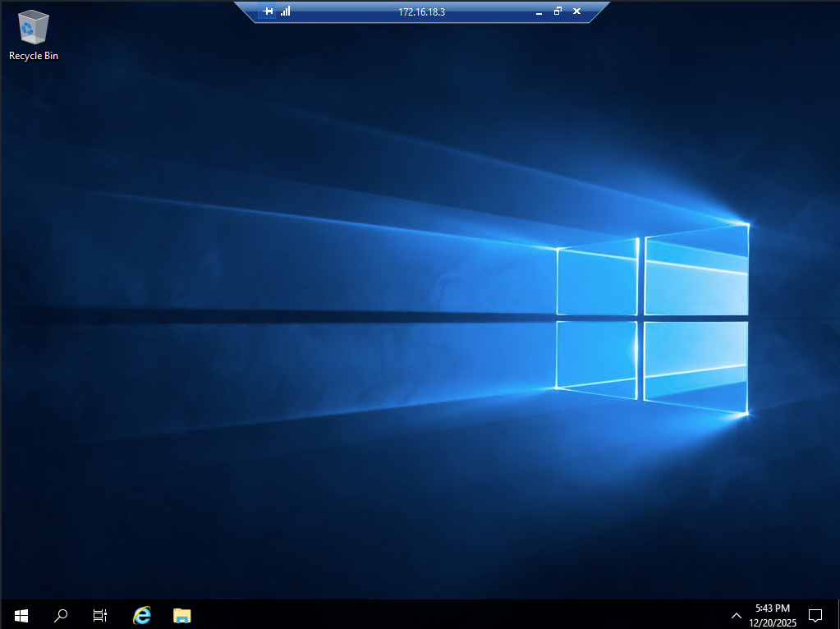Open taskbar Search magnifier
The image size is (840, 629).
click(x=61, y=614)
